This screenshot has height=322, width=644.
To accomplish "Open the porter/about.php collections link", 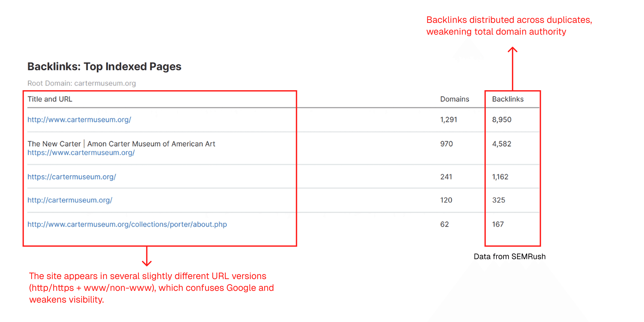I will (127, 224).
